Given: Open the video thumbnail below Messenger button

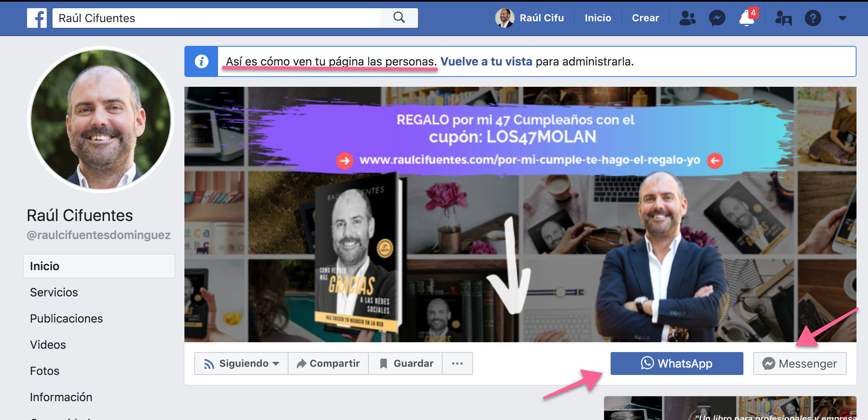Looking at the screenshot, I should (x=730, y=408).
